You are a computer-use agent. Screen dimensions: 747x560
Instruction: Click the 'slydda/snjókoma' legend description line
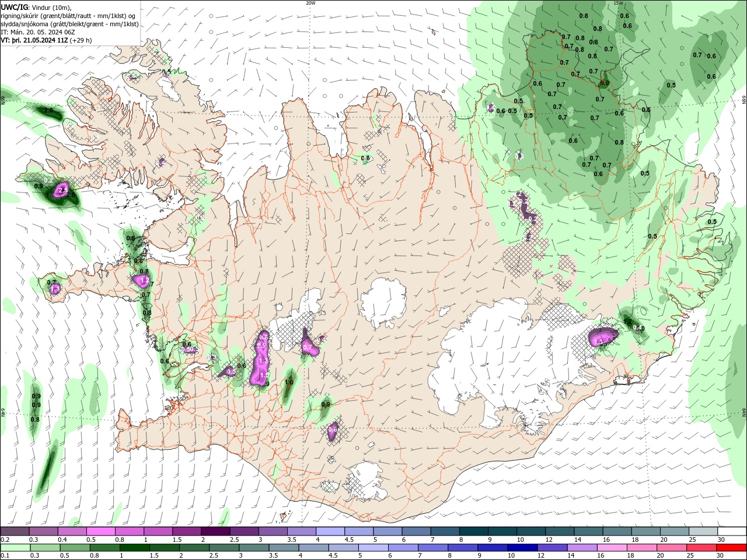point(69,24)
